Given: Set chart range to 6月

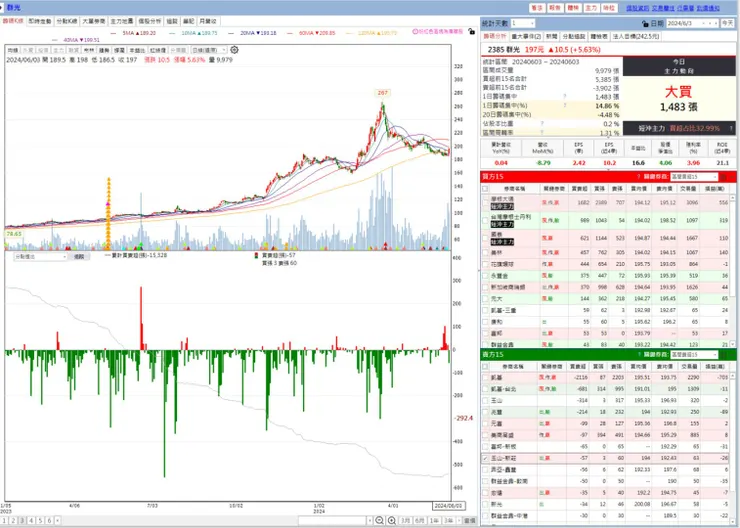Looking at the screenshot, I should pyautogui.click(x=419, y=520).
